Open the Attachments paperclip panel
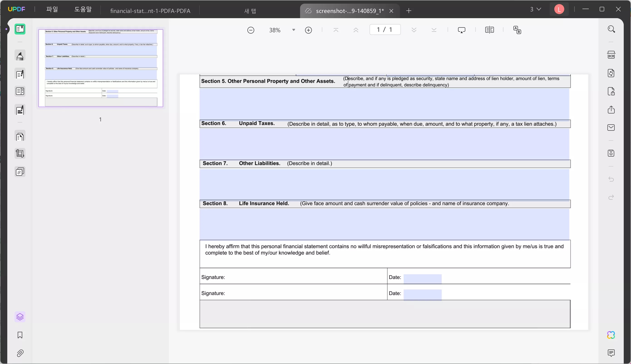This screenshot has height=364, width=631. point(20,353)
